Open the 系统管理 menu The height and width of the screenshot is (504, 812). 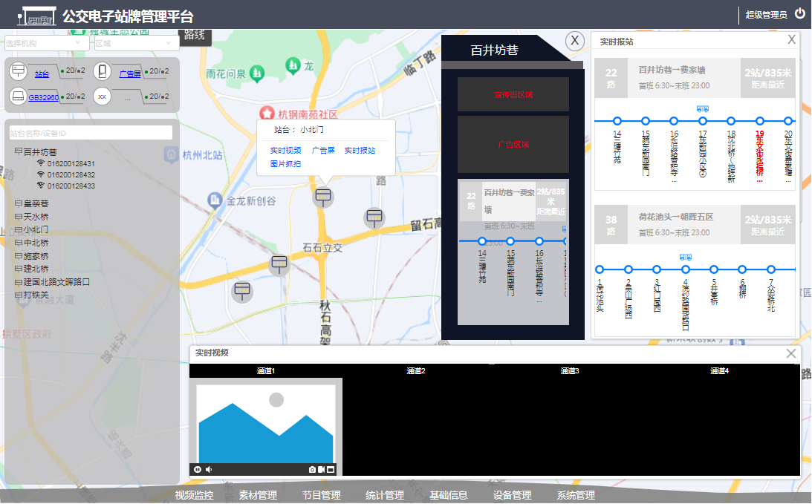click(x=576, y=495)
